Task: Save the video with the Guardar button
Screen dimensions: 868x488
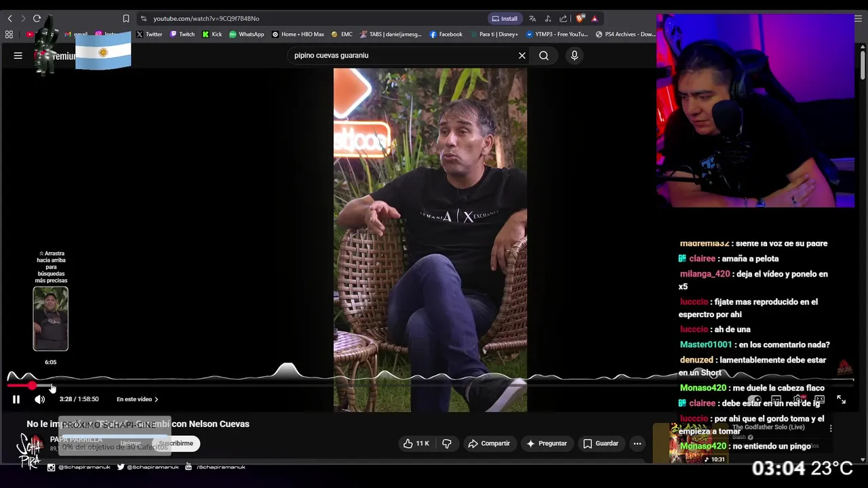Action: pyautogui.click(x=601, y=443)
